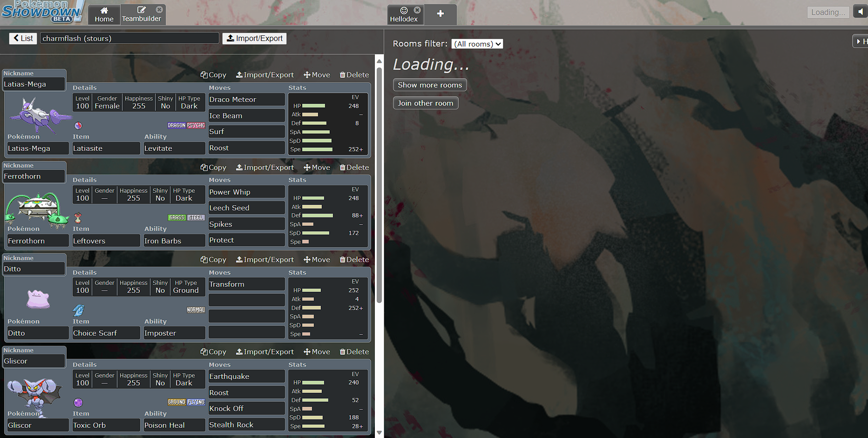
Task: Edit the Toxic Orb item field
Action: [106, 425]
